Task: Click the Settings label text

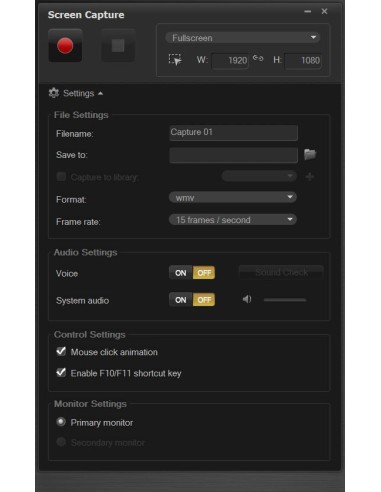Action: pos(78,93)
